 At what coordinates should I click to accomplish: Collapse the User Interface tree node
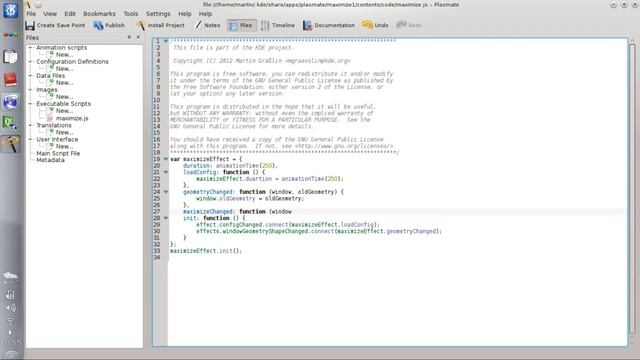coord(31,139)
